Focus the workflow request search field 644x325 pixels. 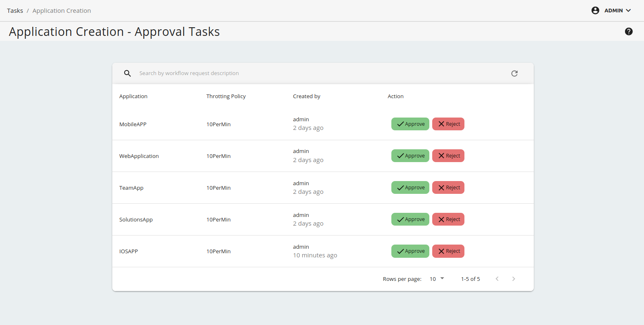click(289, 73)
